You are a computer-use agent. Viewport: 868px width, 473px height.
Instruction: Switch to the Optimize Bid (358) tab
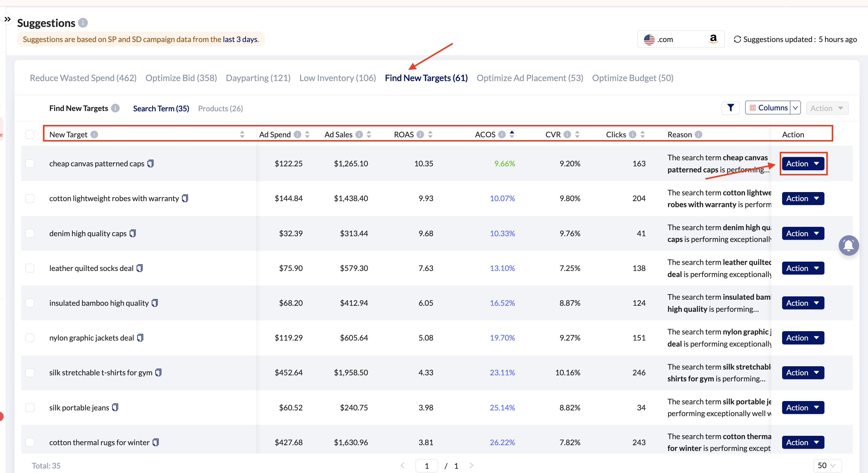[181, 78]
